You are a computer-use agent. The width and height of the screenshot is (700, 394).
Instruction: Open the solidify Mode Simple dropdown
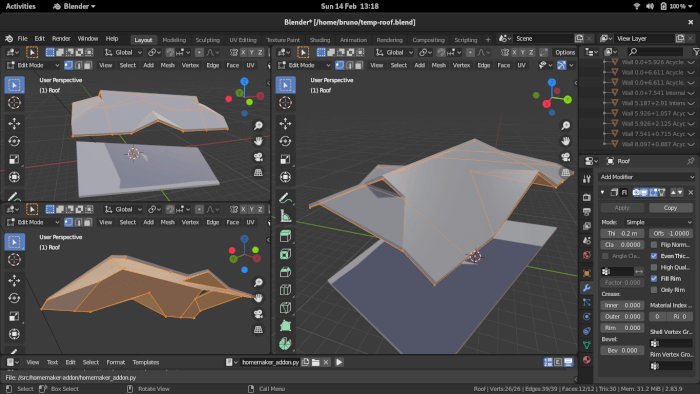[658, 222]
